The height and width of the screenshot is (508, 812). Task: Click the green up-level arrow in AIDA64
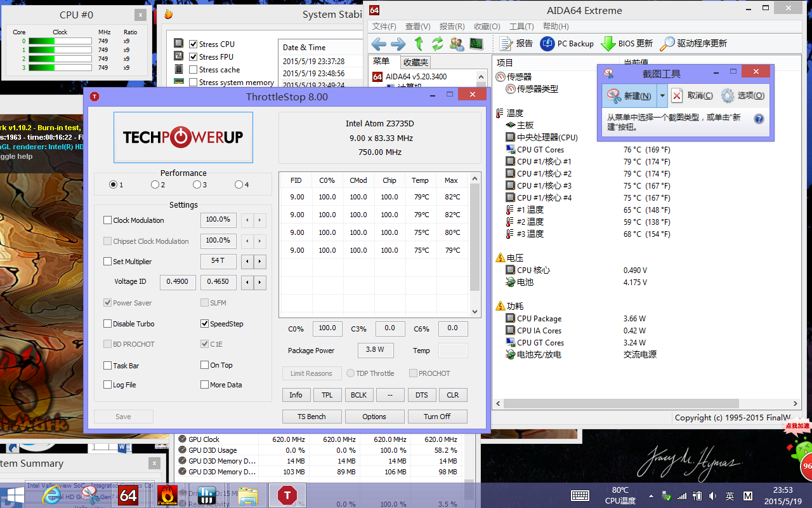[x=419, y=44]
